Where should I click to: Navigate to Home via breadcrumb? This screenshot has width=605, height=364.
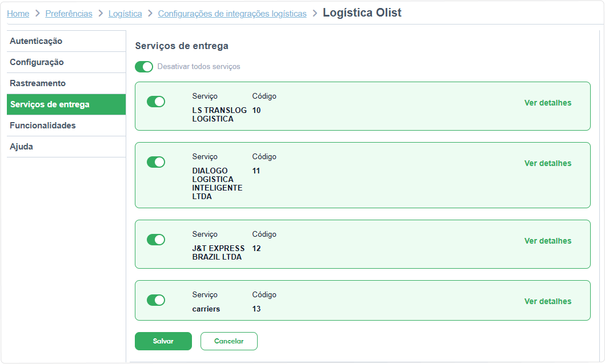click(18, 14)
